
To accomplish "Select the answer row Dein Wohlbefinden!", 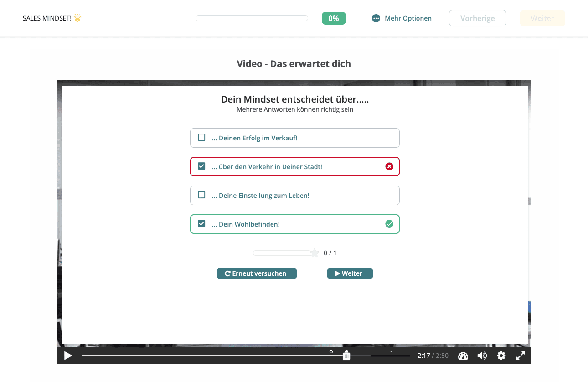I will pos(295,224).
